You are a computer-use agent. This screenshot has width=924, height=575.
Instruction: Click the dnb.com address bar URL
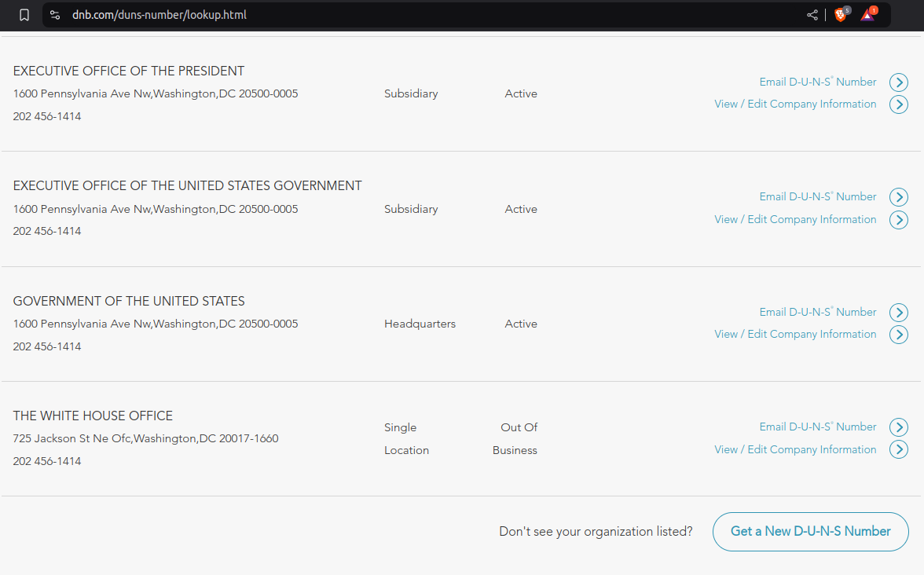point(159,15)
